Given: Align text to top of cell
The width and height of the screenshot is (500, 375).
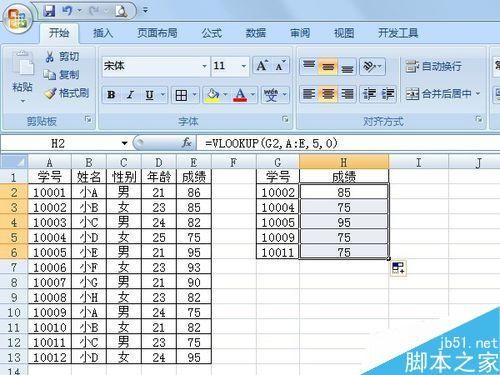Looking at the screenshot, I should tap(309, 66).
